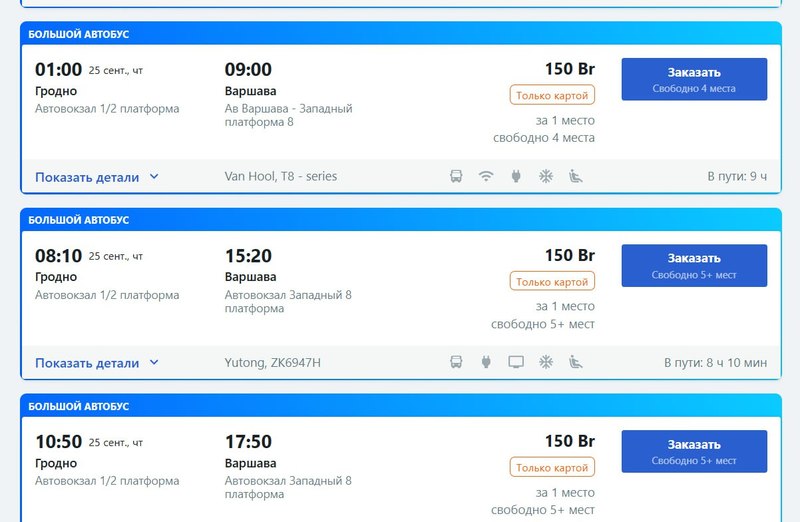The image size is (800, 522).
Task: Open "Показать детали" for the Van Hool bus
Action: (x=87, y=177)
